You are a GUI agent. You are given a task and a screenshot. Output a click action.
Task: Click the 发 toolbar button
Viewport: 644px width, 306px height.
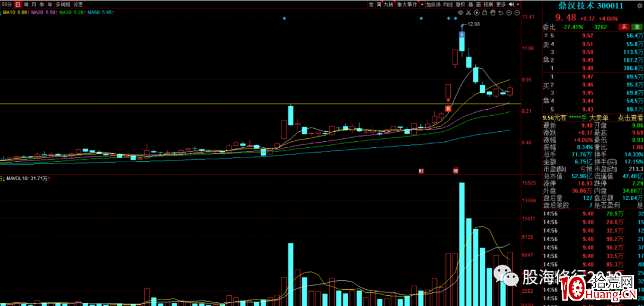(x=371, y=5)
